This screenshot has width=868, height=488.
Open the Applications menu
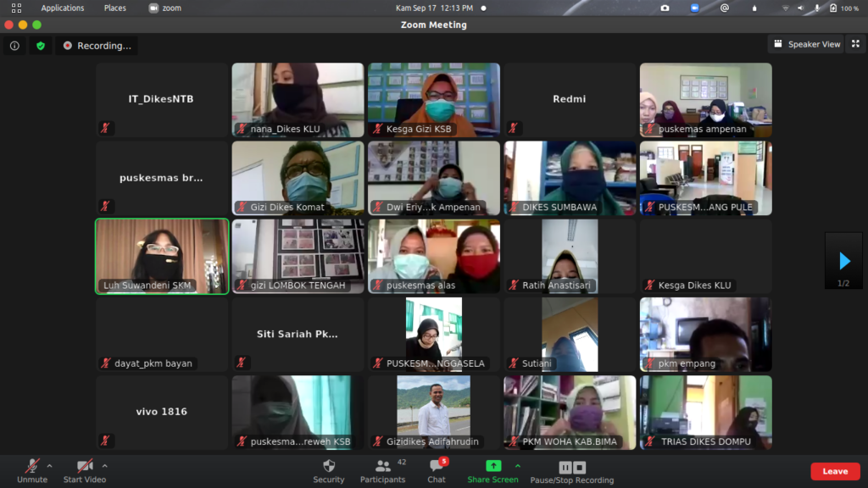63,8
